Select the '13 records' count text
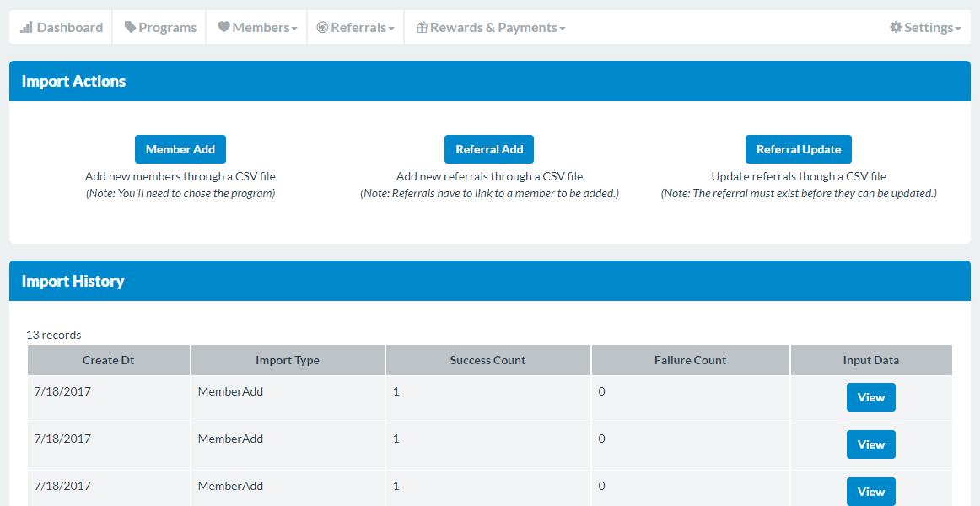980x506 pixels. tap(54, 335)
